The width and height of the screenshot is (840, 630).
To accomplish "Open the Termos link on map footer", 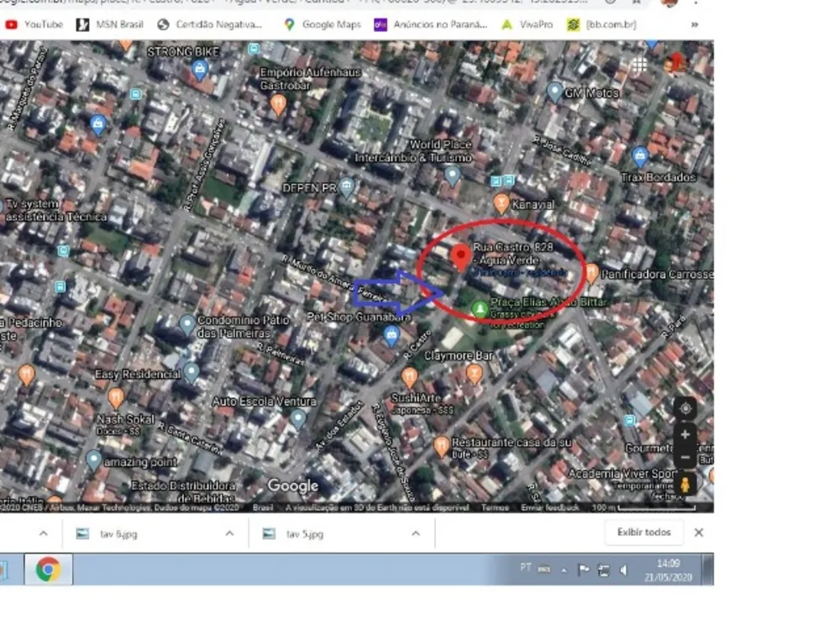I will (495, 507).
